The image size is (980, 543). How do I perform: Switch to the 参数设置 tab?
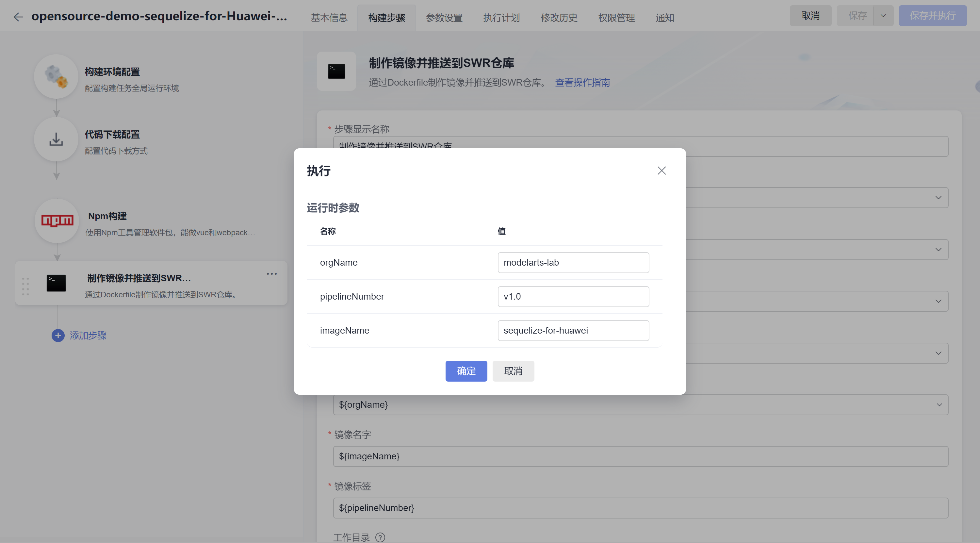click(444, 18)
